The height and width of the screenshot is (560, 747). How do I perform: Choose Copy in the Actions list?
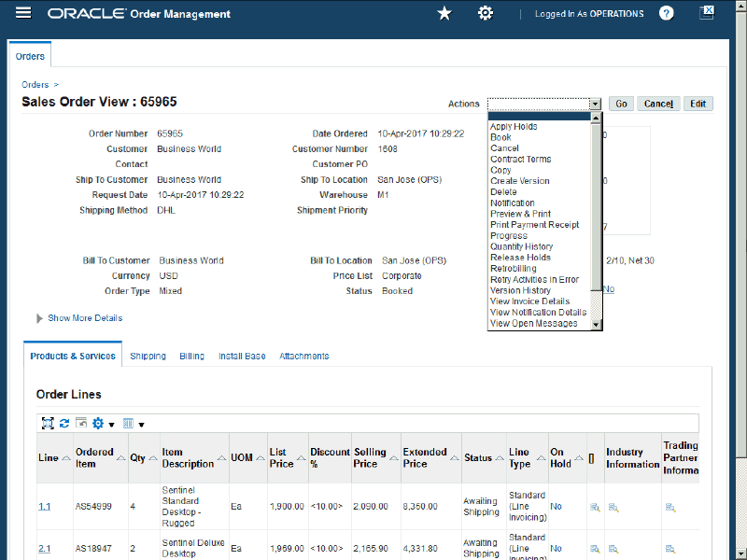tap(500, 171)
